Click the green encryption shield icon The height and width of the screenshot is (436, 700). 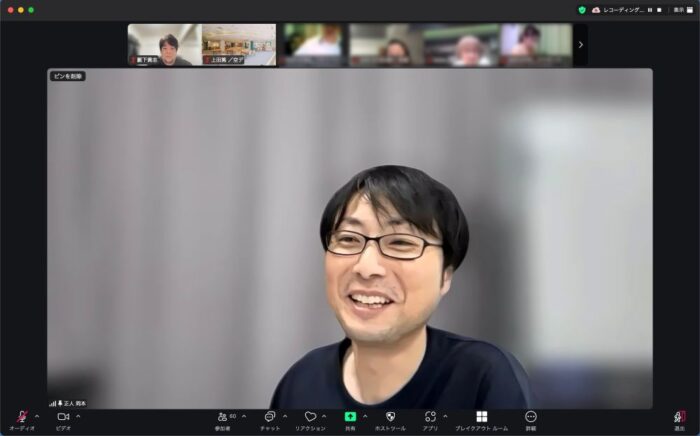click(x=582, y=9)
